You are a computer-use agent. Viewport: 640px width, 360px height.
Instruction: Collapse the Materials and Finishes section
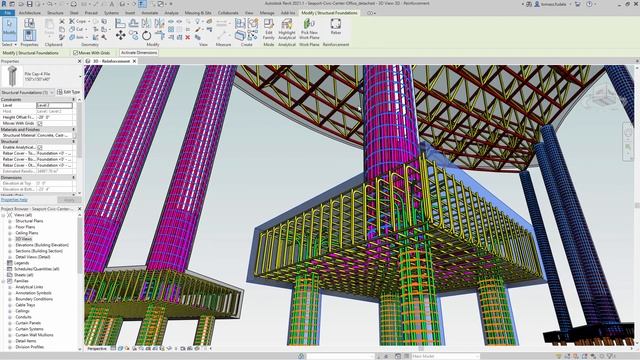(x=74, y=129)
